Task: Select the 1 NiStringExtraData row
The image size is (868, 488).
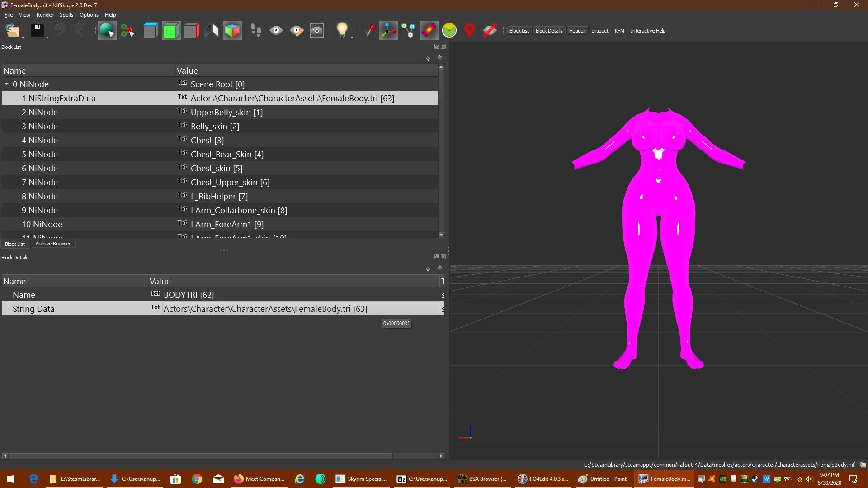Action: pos(220,98)
